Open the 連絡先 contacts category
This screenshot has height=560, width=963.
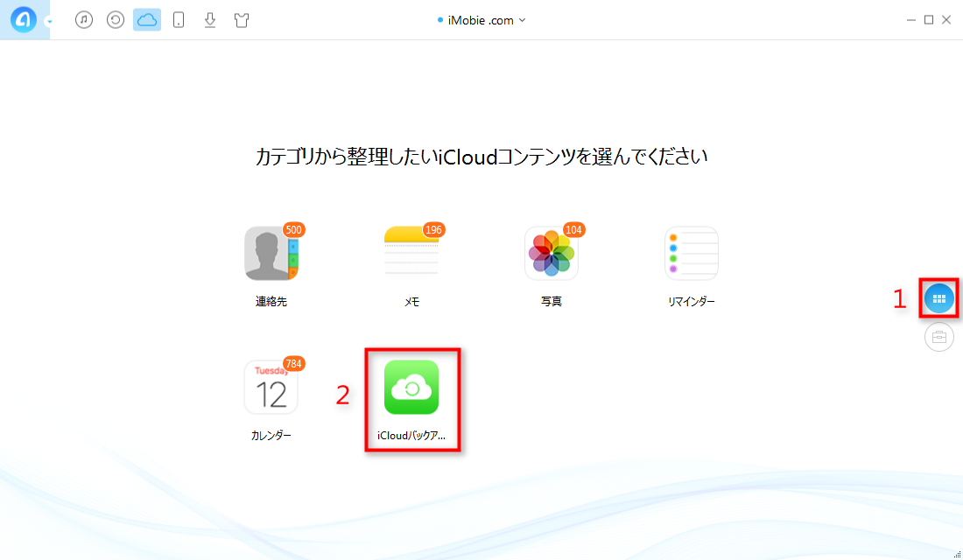[271, 254]
